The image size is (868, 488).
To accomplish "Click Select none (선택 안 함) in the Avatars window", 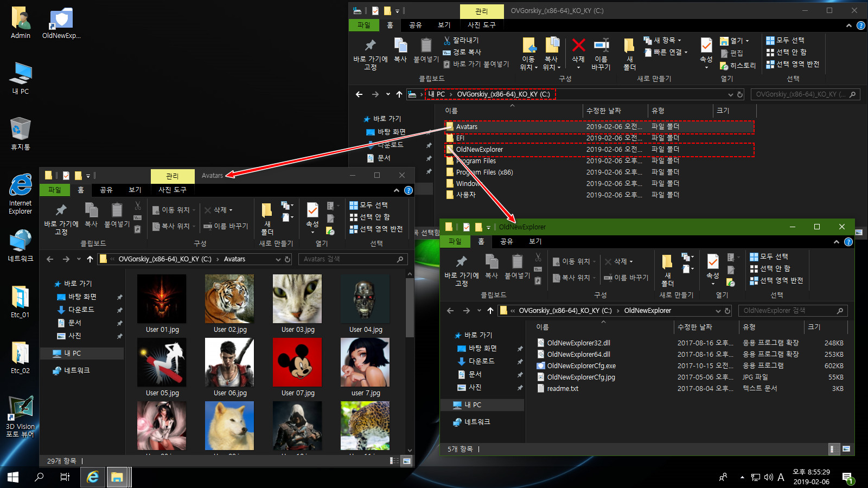I will 369,217.
